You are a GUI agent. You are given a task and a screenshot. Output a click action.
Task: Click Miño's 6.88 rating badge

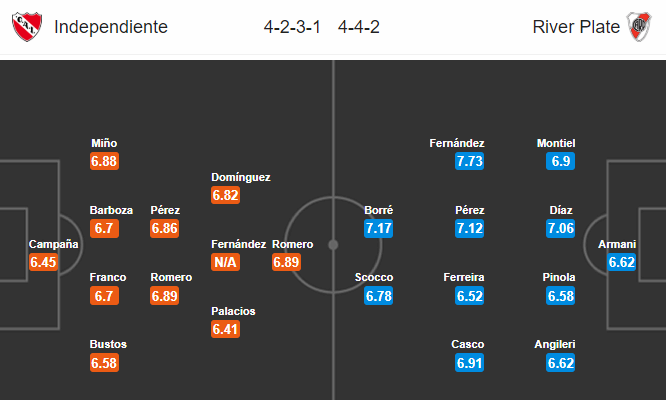point(104,161)
